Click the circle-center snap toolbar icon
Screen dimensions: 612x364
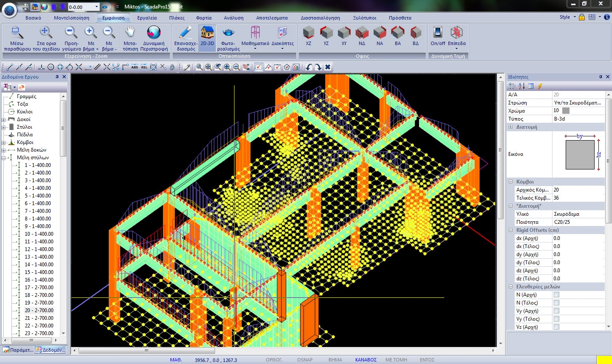point(51,67)
